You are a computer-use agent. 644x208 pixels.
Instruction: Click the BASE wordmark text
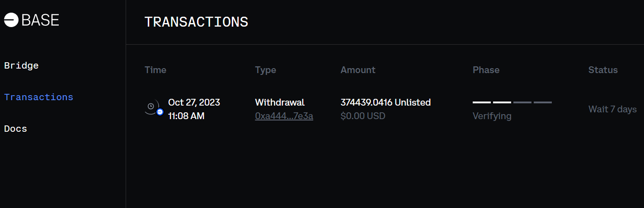(x=40, y=20)
